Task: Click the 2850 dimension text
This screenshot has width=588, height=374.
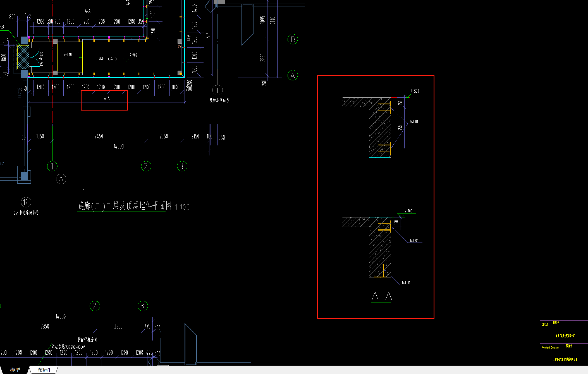Action: pyautogui.click(x=164, y=136)
